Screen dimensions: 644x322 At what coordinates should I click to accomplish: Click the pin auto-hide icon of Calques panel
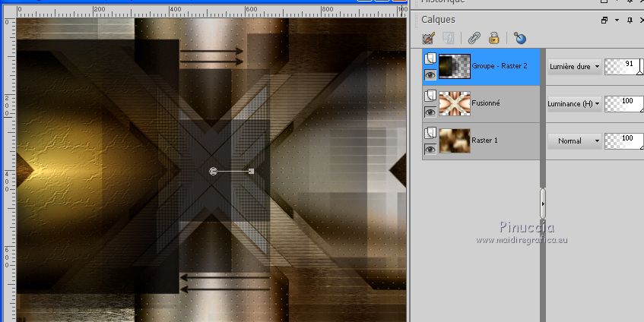(630, 20)
